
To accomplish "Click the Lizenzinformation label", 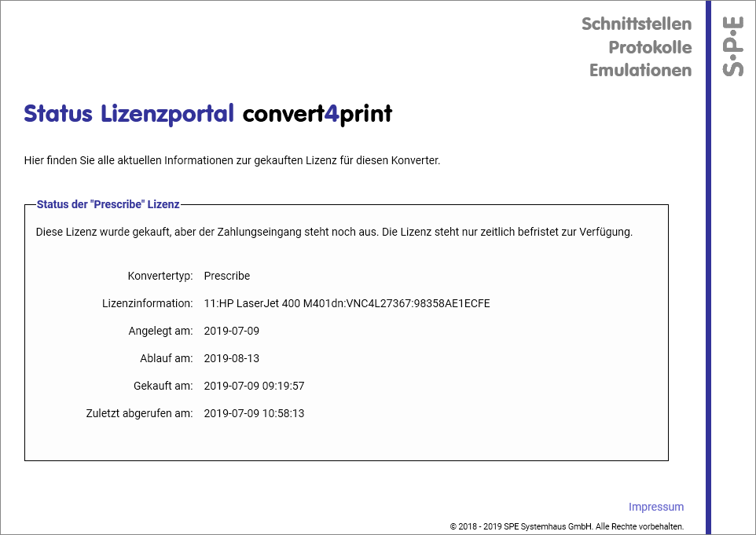I will coord(147,303).
